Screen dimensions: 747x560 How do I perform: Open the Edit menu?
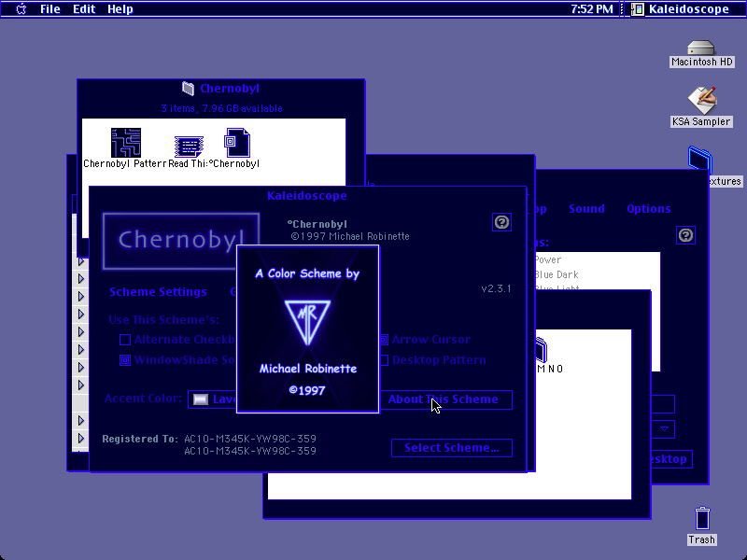click(x=84, y=9)
